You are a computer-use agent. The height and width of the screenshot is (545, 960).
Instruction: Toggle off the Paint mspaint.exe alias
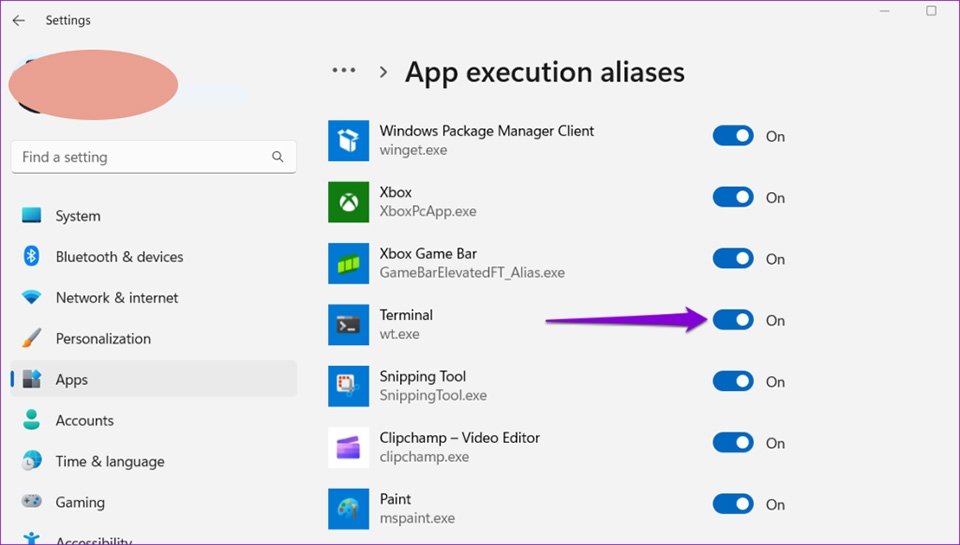tap(733, 504)
